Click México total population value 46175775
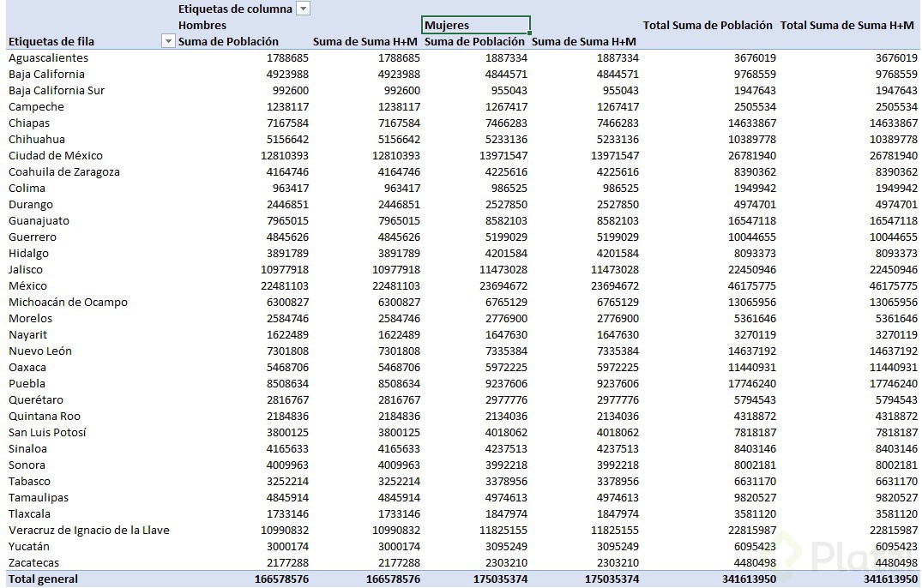922x588 pixels. tap(752, 286)
